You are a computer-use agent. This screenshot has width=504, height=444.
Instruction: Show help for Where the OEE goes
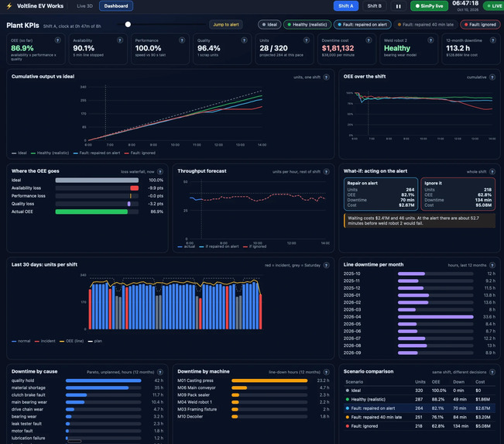160,172
